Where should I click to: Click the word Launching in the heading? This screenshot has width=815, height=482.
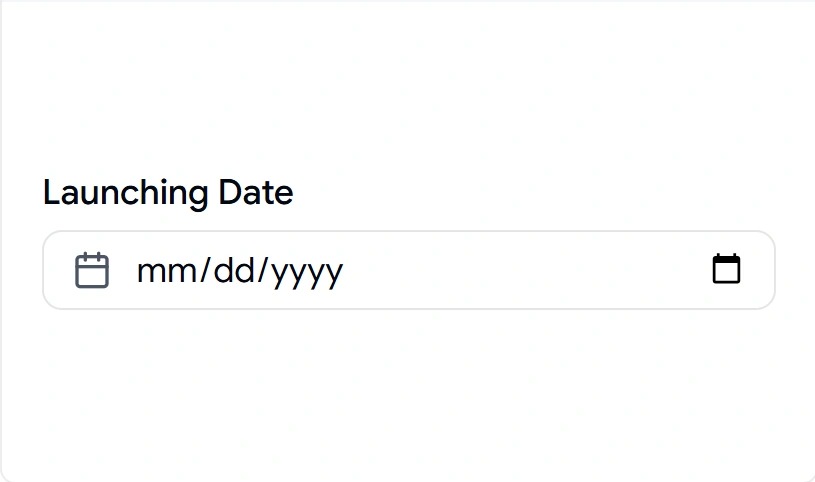126,192
